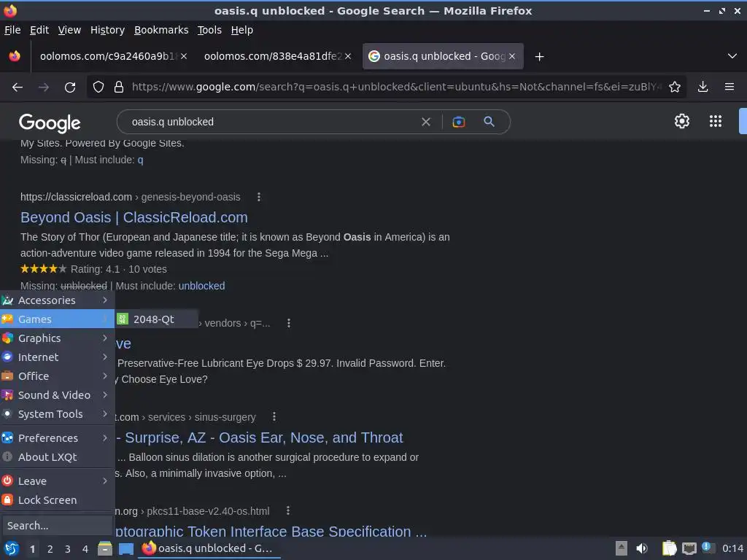Switch to virtual desktop 4
The image size is (747, 560).
tap(85, 549)
